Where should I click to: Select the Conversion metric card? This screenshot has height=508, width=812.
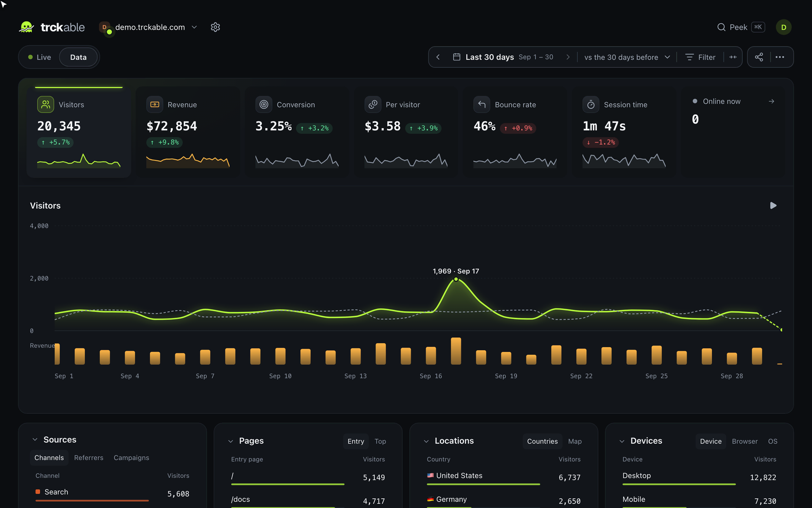[297, 132]
